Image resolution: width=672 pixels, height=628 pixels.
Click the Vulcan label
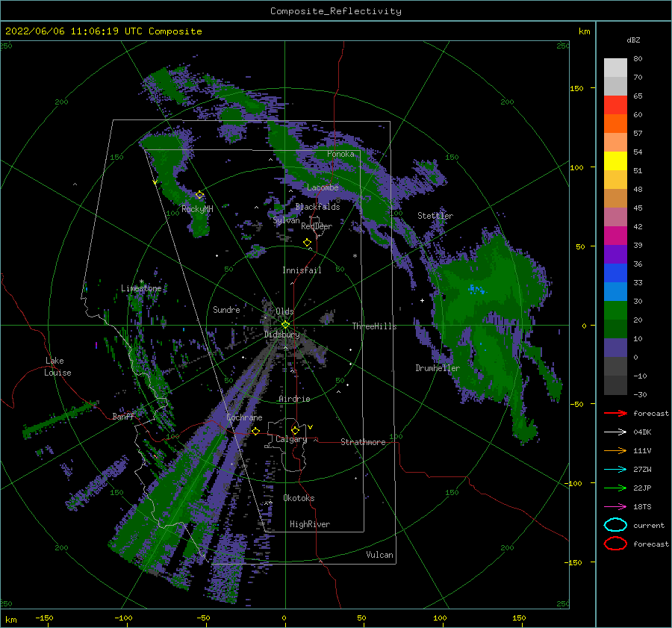pyautogui.click(x=379, y=555)
